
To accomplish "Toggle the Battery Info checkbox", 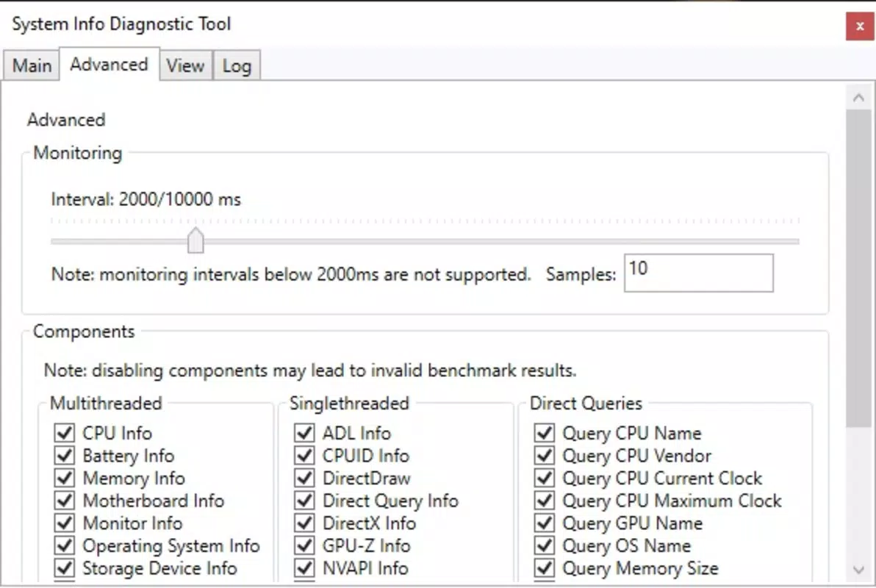I will (64, 455).
